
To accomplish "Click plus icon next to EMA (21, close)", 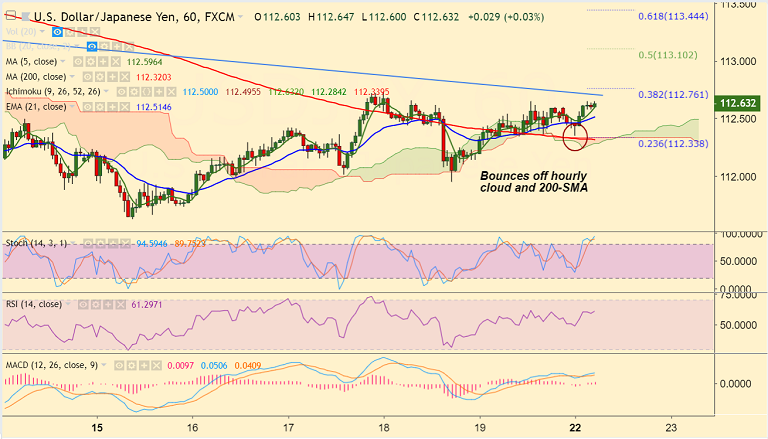I will click(112, 107).
